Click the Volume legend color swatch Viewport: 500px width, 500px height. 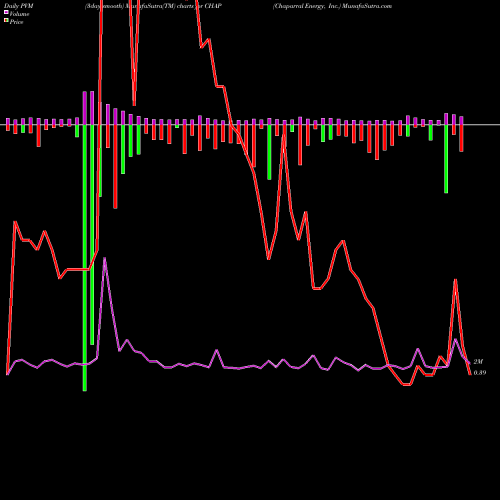coord(6,12)
